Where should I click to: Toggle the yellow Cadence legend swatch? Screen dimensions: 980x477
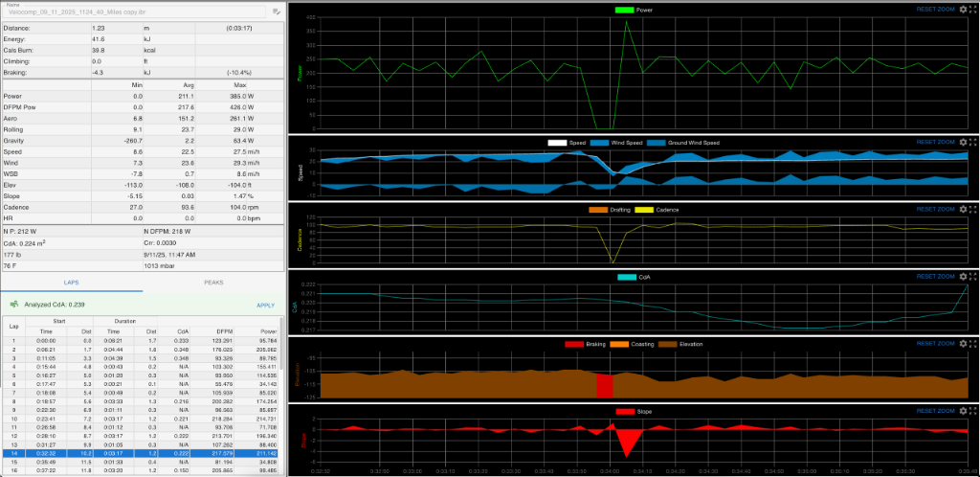[644, 210]
